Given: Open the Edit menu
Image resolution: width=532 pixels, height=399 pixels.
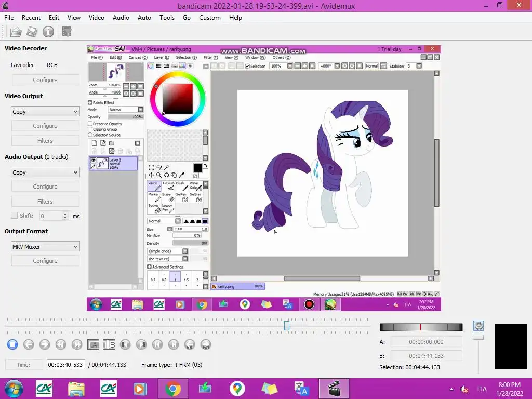Looking at the screenshot, I should [54, 18].
